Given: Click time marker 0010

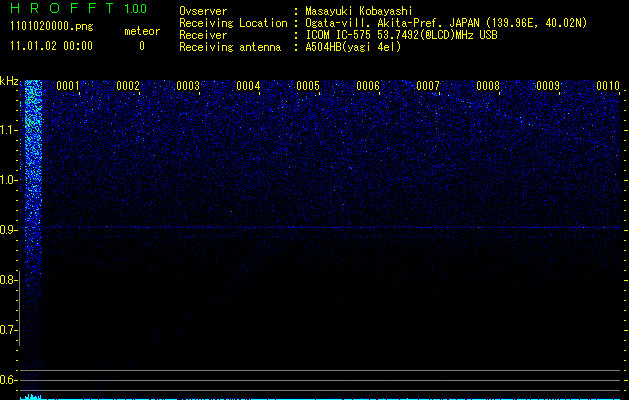Looking at the screenshot, I should coord(608,86).
